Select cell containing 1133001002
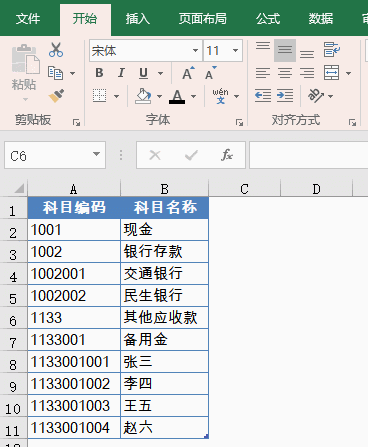 74,383
